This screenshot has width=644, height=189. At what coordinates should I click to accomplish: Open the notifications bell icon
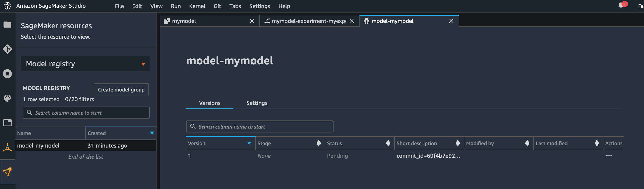tap(621, 5)
